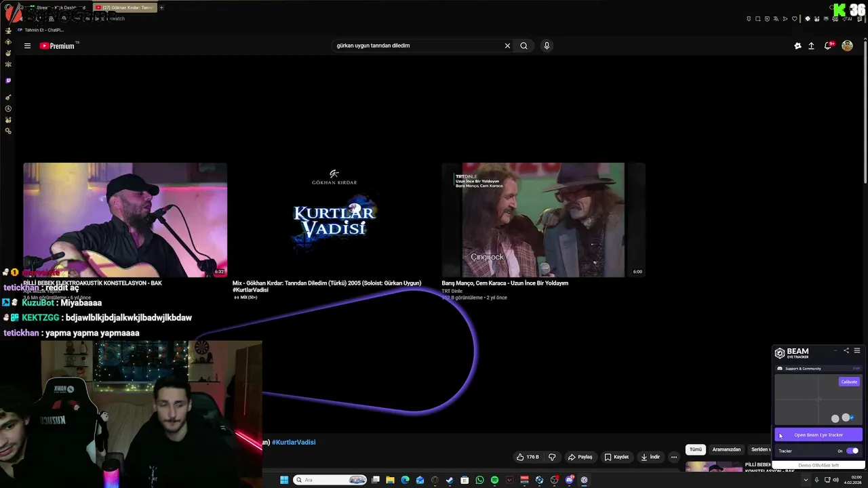Click the send arrow icon in the browser toolbar
This screenshot has width=868, height=488.
[x=785, y=19]
